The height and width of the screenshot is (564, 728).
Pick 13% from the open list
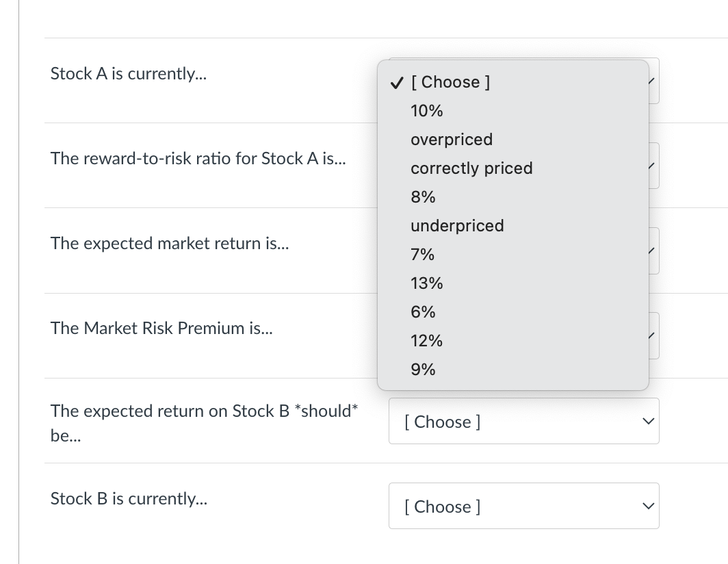click(x=427, y=283)
